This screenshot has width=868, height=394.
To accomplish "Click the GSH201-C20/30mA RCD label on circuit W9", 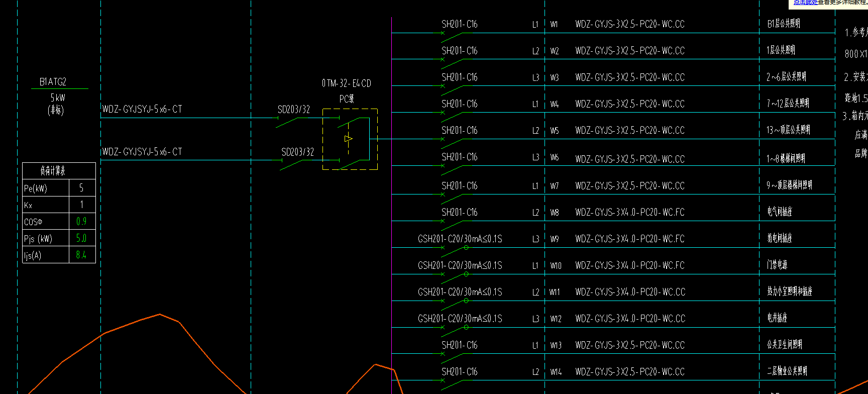I will pyautogui.click(x=460, y=239).
